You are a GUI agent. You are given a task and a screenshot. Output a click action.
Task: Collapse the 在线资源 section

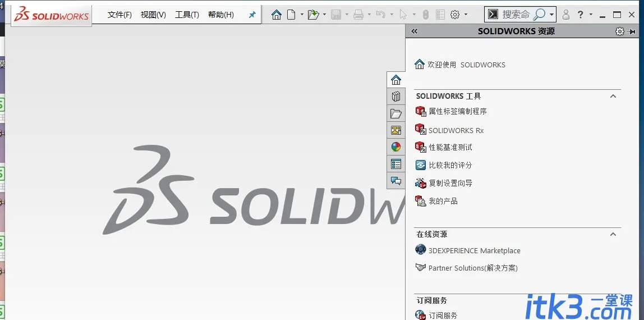point(613,234)
